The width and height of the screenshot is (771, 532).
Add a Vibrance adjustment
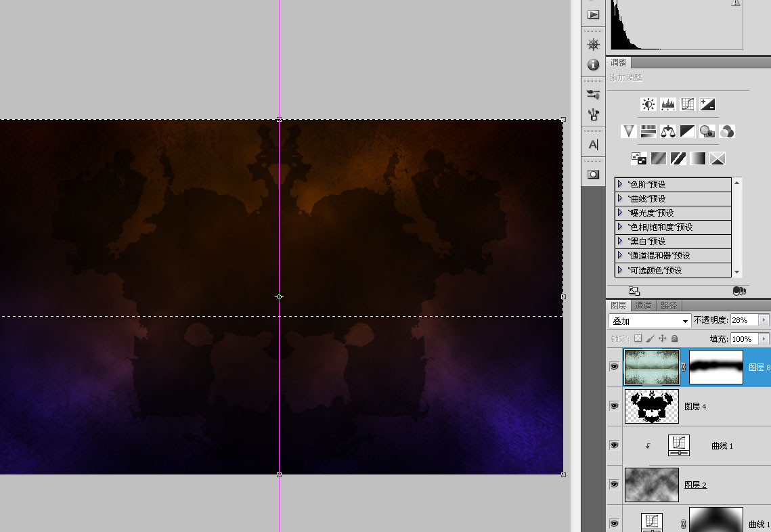click(x=628, y=131)
